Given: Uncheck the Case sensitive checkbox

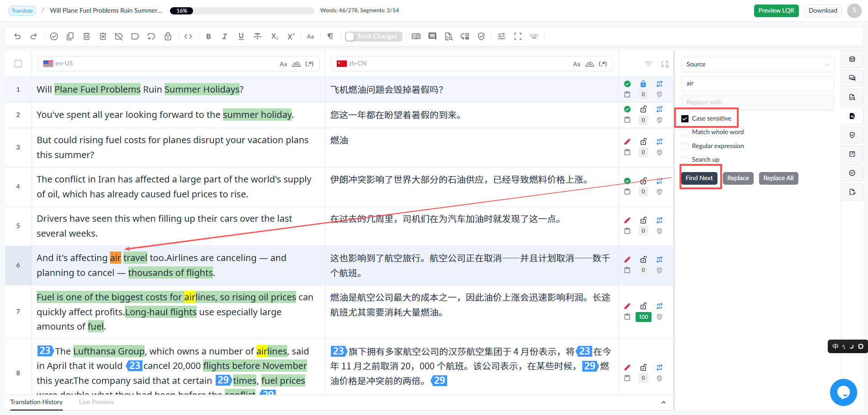Looking at the screenshot, I should (685, 119).
